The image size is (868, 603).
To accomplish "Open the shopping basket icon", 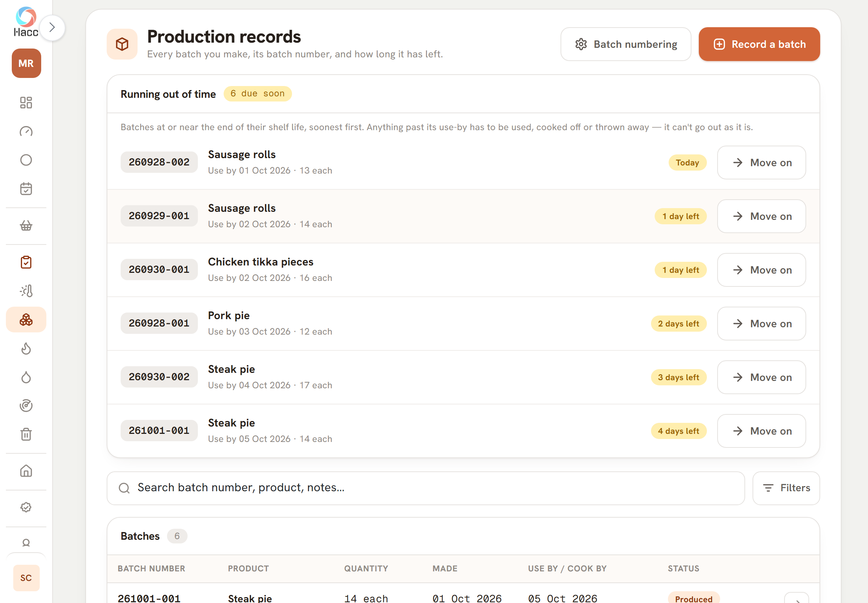I will click(x=26, y=225).
